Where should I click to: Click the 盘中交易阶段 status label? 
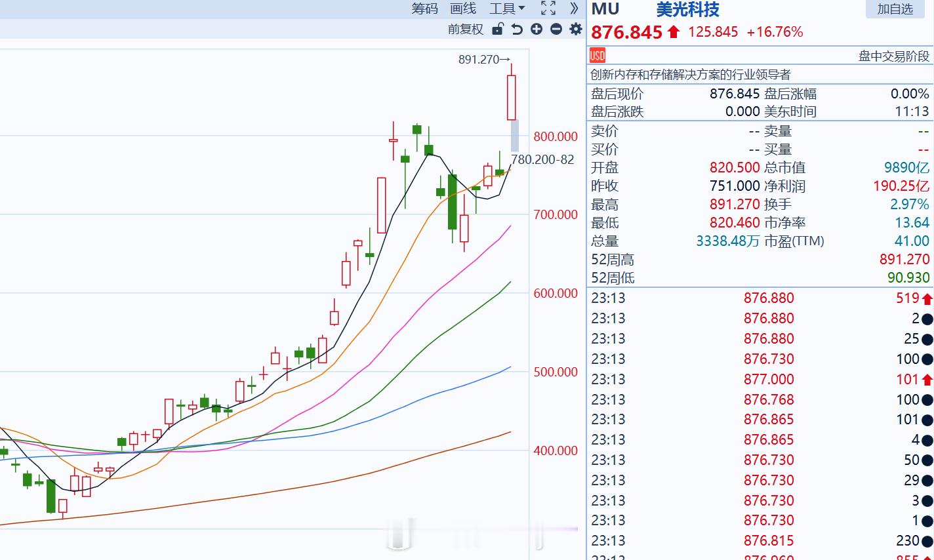point(894,56)
